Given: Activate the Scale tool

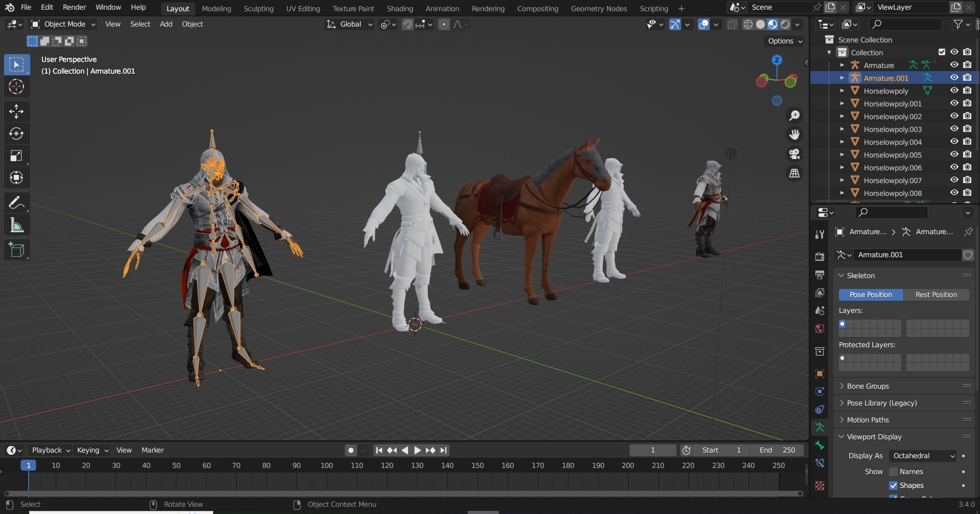Looking at the screenshot, I should pyautogui.click(x=16, y=155).
